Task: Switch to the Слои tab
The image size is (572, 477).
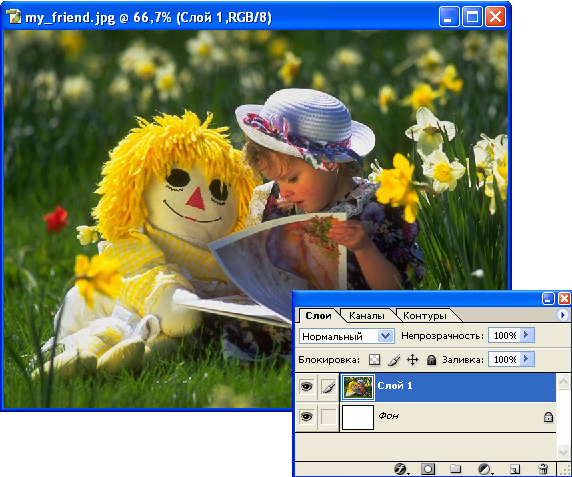Action: (x=318, y=316)
